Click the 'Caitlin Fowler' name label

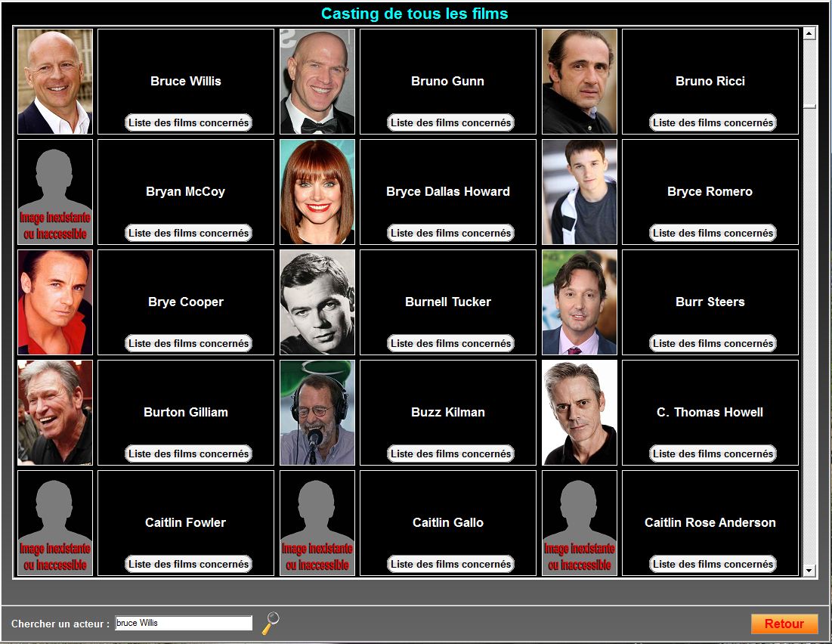tap(186, 523)
